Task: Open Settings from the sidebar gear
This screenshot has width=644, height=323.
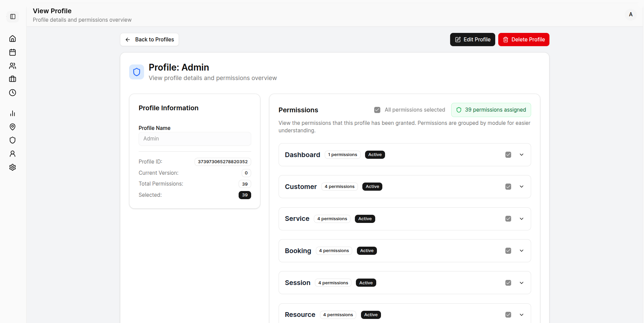Action: point(13,167)
